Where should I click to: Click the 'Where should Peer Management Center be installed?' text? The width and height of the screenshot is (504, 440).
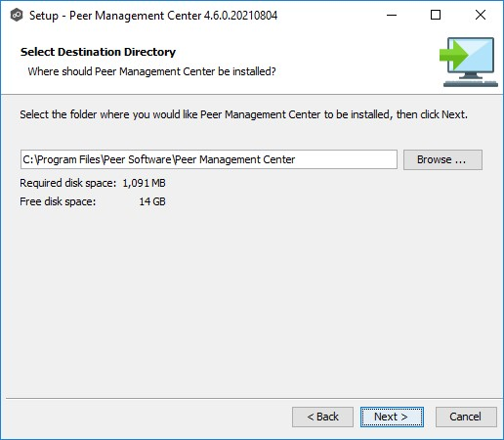(151, 71)
